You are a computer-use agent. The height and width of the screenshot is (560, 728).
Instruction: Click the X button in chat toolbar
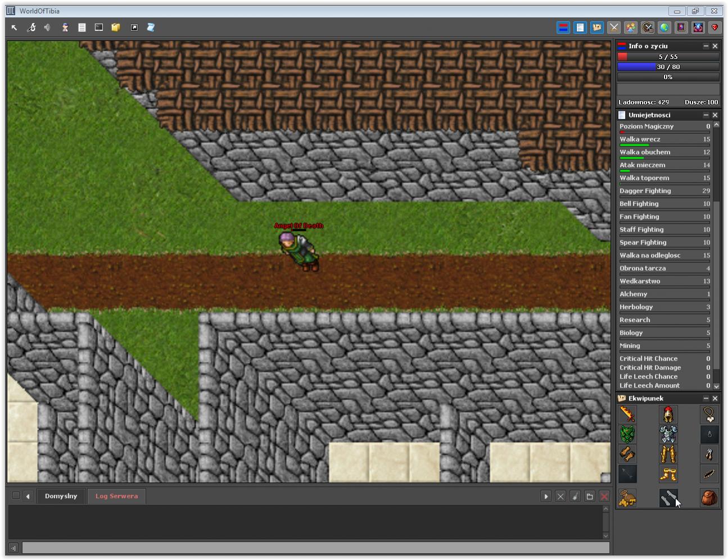tap(560, 496)
